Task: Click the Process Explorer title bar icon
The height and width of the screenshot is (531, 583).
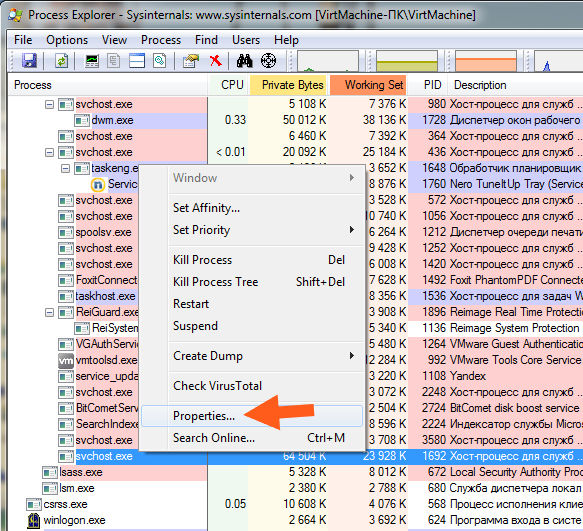Action: (x=16, y=15)
